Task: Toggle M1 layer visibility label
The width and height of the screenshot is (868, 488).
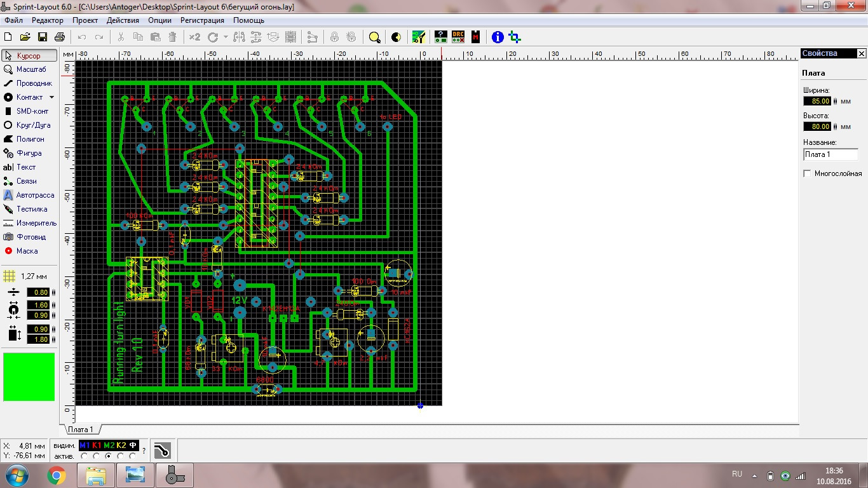Action: click(x=85, y=445)
